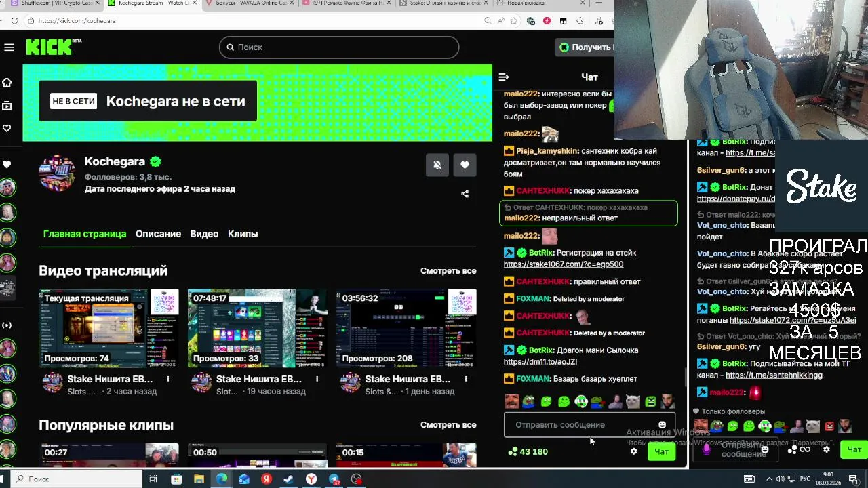
Task: Play the 00:27 popular clip
Action: pyautogui.click(x=108, y=455)
